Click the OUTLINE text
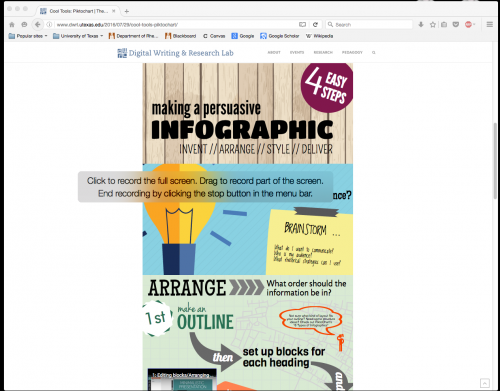 tap(205, 322)
